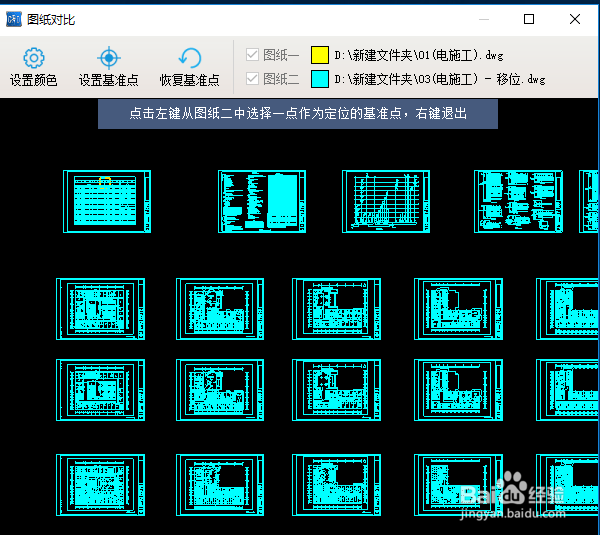The image size is (600, 535).
Task: Open the 设置颜色 color settings
Action: 34,67
